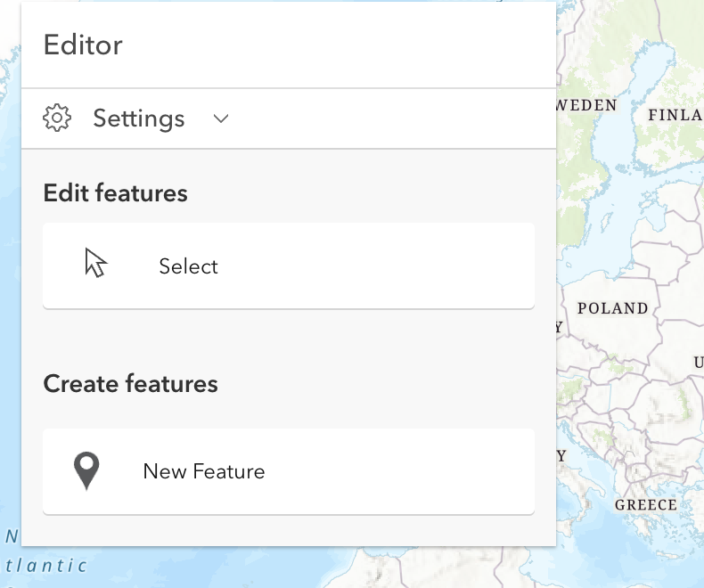704x588 pixels.
Task: Expand the Settings chevron arrow
Action: [x=222, y=118]
